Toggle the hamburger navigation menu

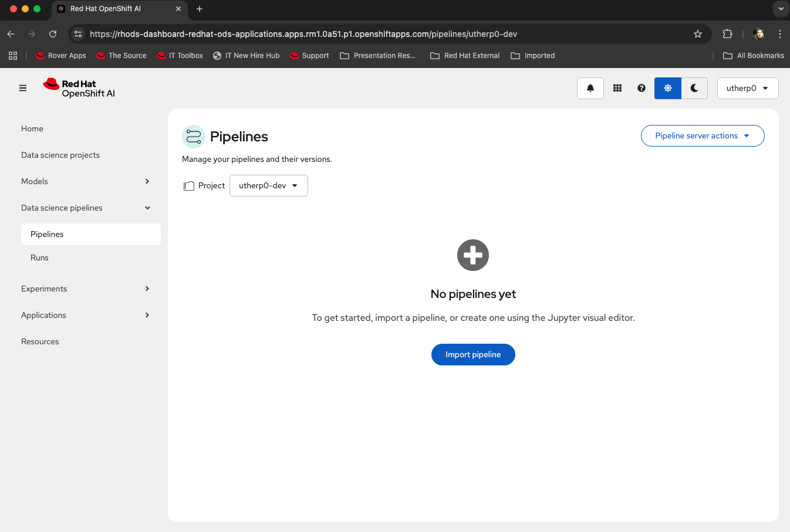(23, 88)
